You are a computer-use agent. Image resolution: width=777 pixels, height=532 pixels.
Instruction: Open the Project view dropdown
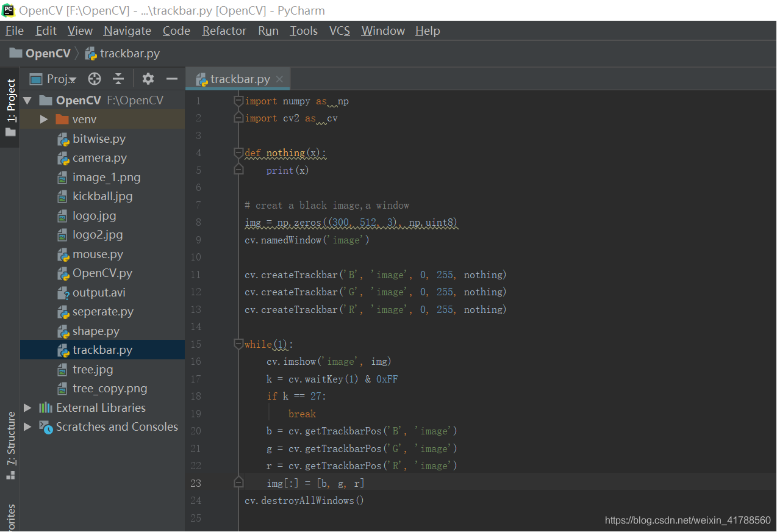click(x=53, y=79)
